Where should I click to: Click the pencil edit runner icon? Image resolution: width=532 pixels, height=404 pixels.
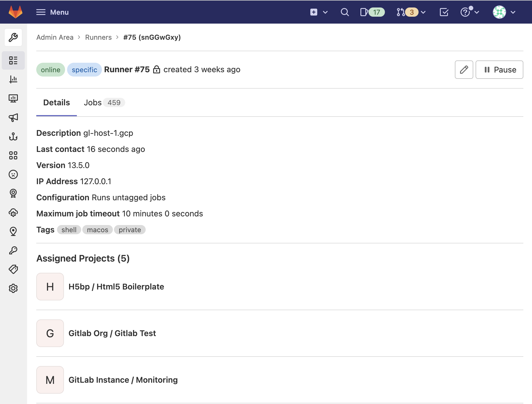(x=464, y=70)
